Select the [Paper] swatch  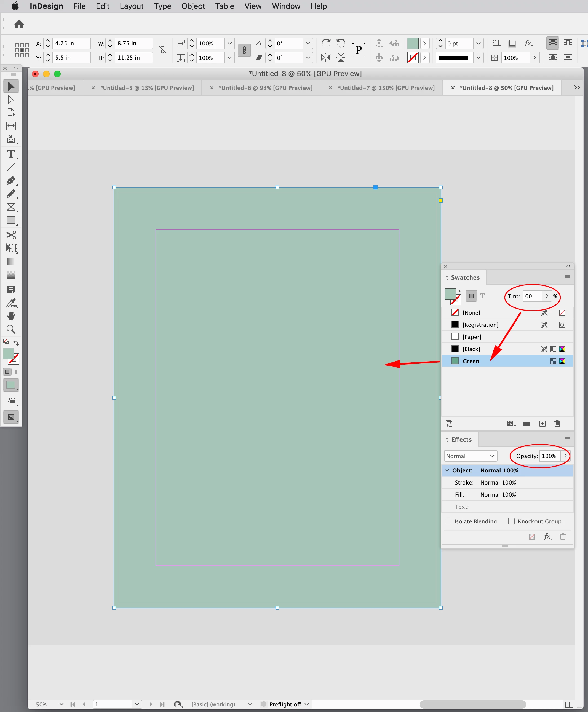click(472, 337)
